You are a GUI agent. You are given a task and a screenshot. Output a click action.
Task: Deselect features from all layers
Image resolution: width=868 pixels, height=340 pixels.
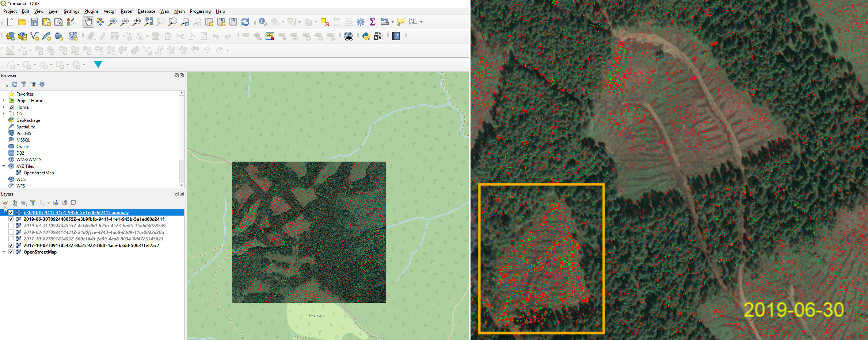pyautogui.click(x=324, y=22)
